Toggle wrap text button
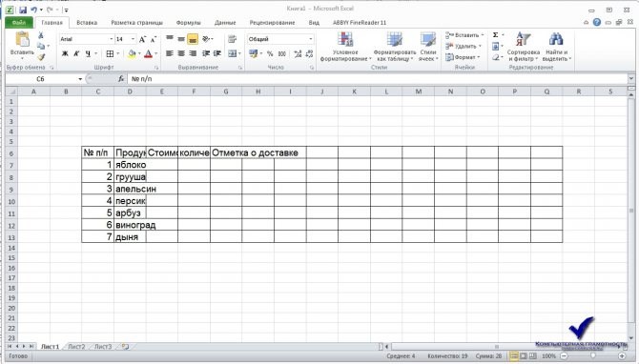This screenshot has height=364, width=639. pyautogui.click(x=233, y=39)
